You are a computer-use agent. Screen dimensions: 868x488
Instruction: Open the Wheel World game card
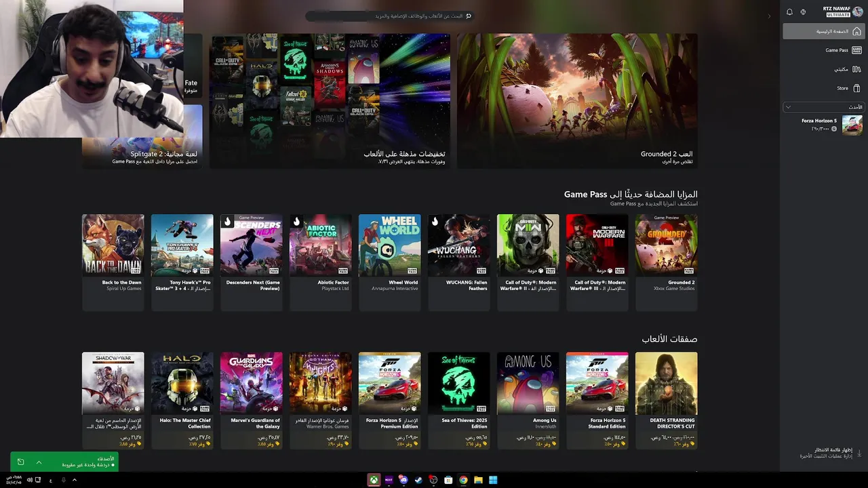click(389, 262)
